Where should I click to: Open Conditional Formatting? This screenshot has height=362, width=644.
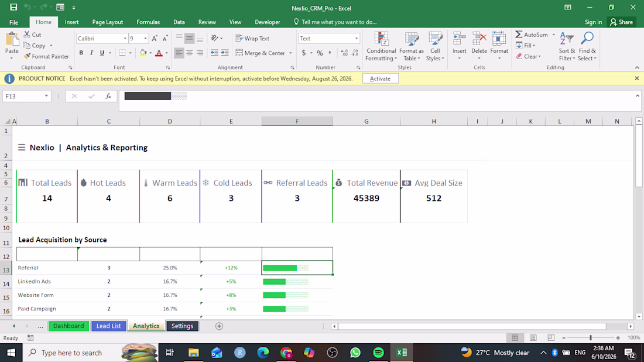click(381, 46)
